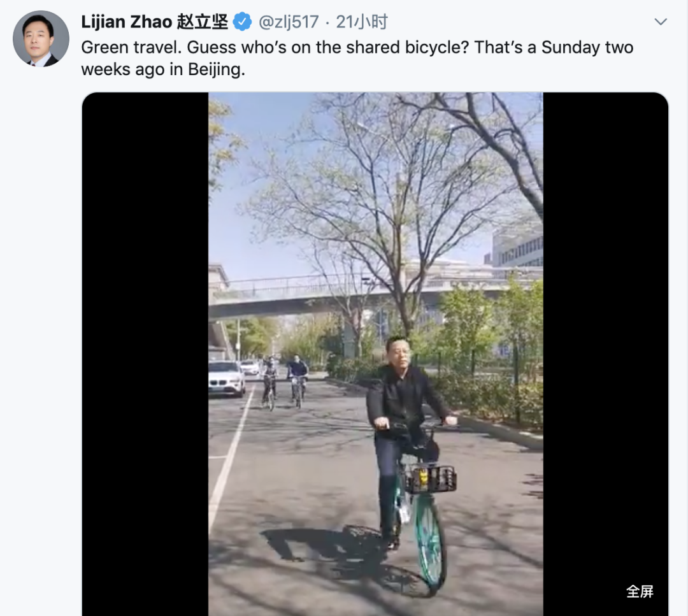Click the video's right black letterbox bar

click(x=605, y=350)
